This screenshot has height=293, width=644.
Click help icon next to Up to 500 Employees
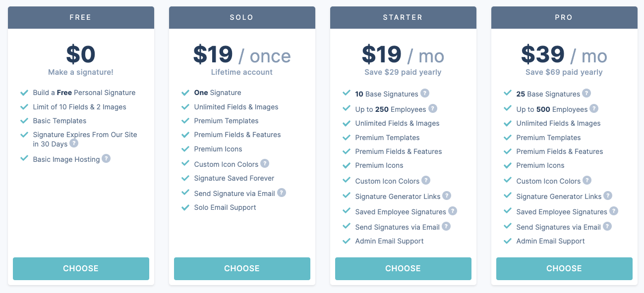point(594,108)
